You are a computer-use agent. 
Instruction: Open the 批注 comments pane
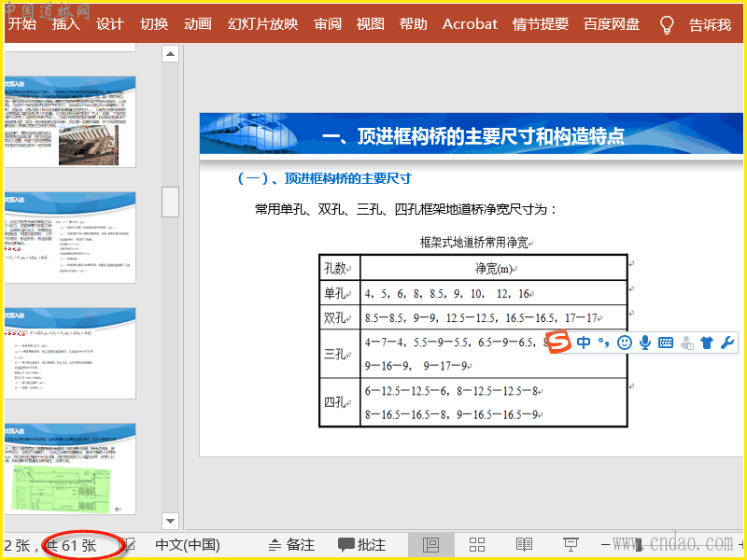click(361, 544)
